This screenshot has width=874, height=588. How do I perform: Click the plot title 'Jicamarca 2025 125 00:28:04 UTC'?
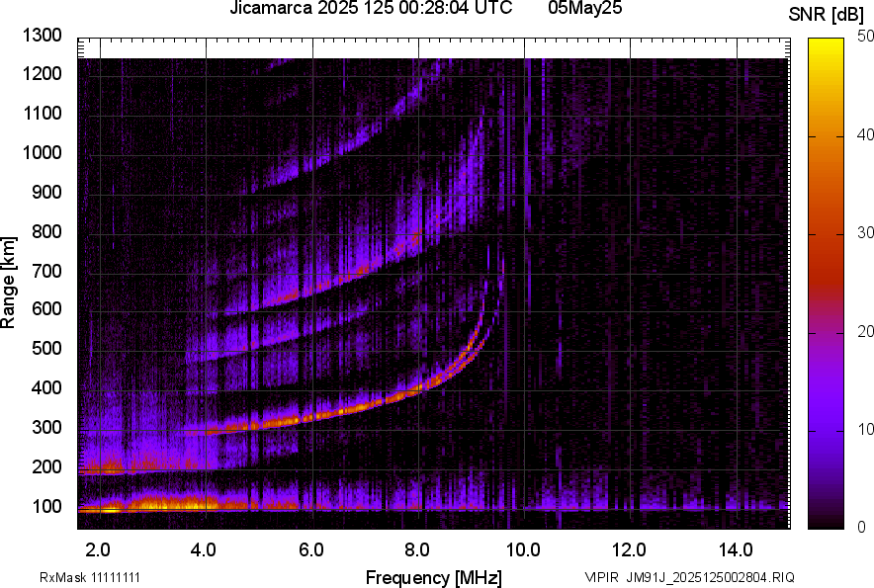pyautogui.click(x=371, y=7)
